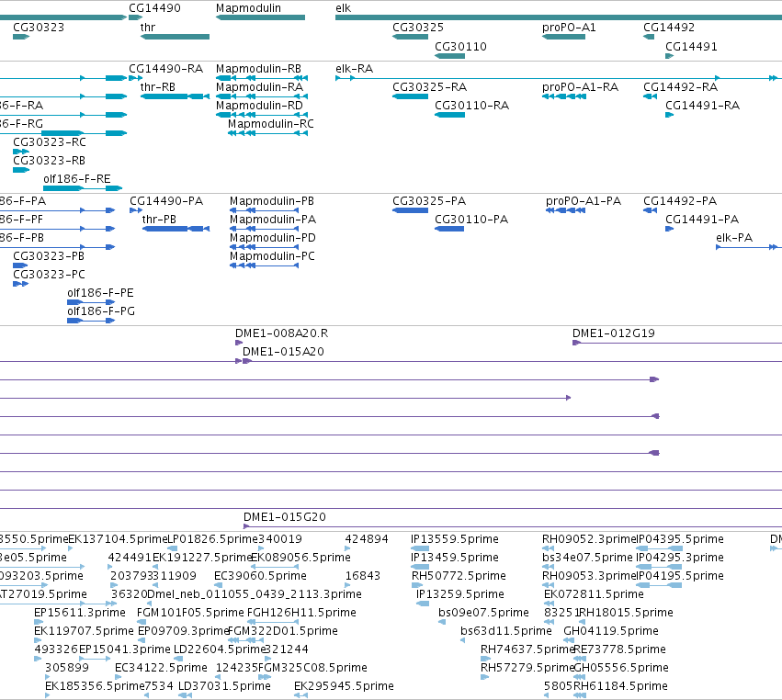Click EST label IP13559.5prime
The image size is (782, 700).
coord(455,539)
